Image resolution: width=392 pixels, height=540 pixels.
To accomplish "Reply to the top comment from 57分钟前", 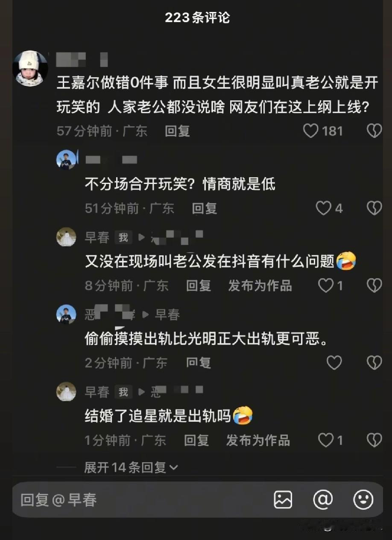I will (x=177, y=131).
